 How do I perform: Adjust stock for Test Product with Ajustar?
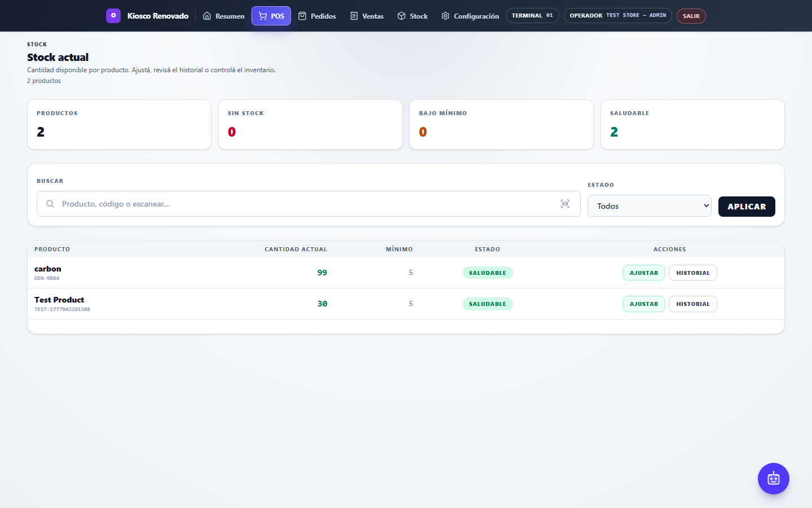644,304
